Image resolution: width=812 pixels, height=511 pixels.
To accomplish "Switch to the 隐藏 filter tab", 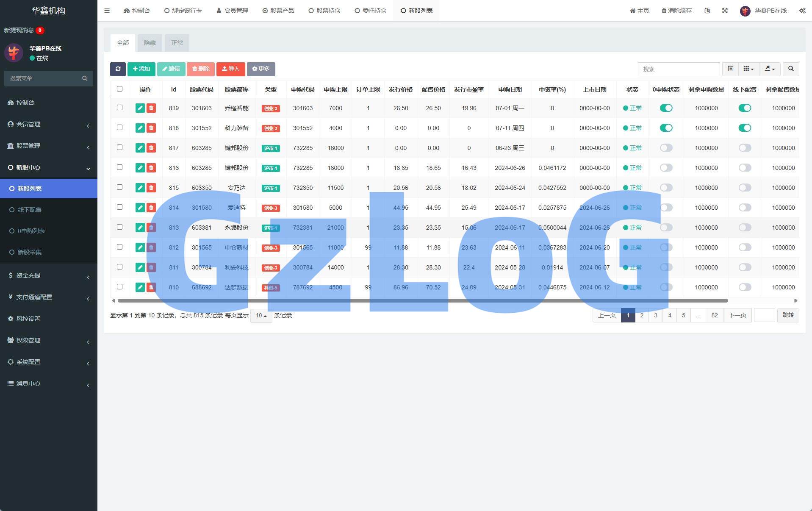I will click(150, 43).
